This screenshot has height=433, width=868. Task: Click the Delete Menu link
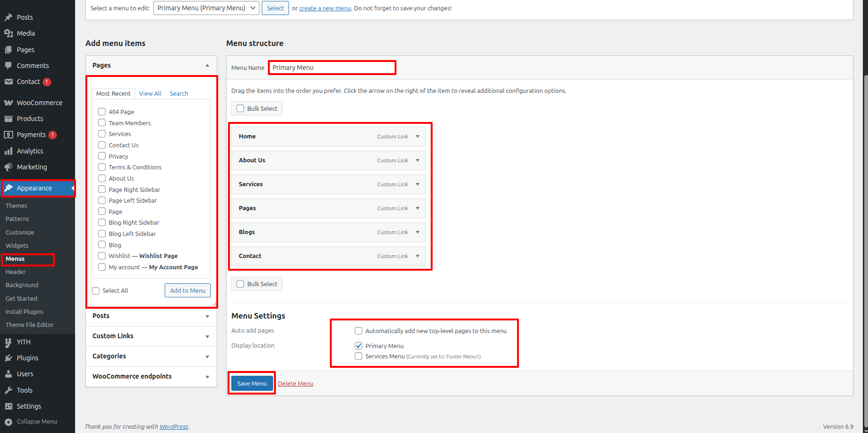295,384
